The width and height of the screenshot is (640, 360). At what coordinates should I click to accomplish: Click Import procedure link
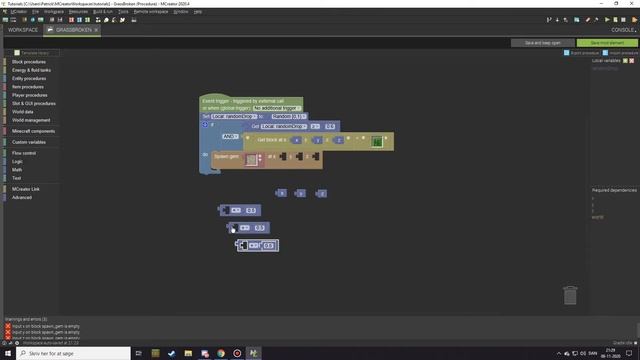pos(620,53)
